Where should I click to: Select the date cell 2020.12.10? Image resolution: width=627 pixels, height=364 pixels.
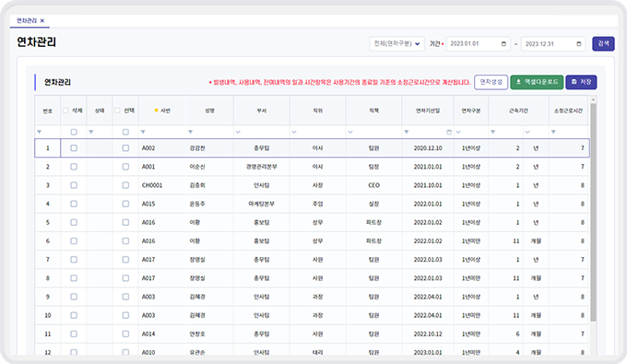click(428, 147)
